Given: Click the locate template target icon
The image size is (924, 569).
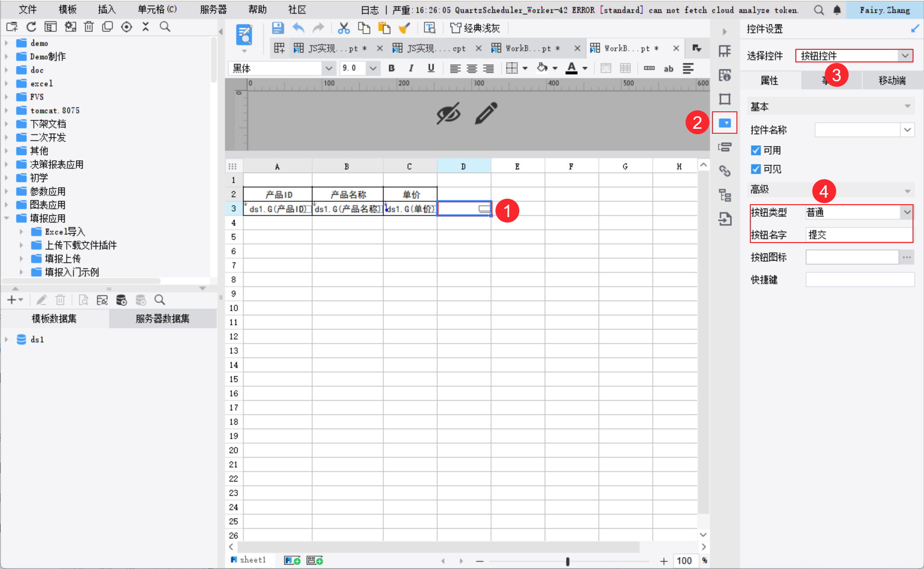Looking at the screenshot, I should pos(127,27).
